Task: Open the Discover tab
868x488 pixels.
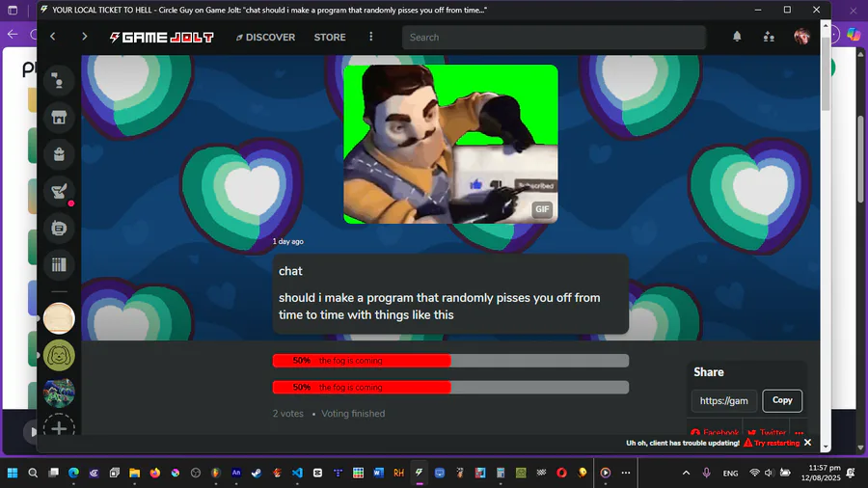Action: point(266,37)
